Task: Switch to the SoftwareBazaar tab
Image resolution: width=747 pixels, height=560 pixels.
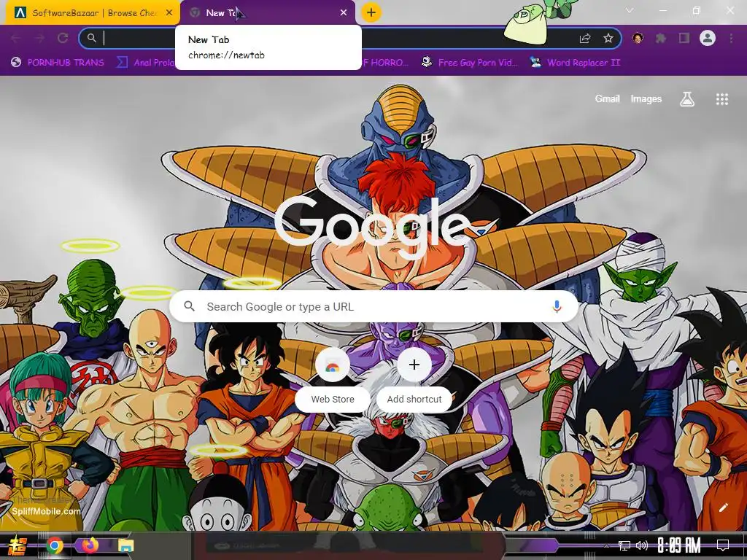Action: [93, 13]
